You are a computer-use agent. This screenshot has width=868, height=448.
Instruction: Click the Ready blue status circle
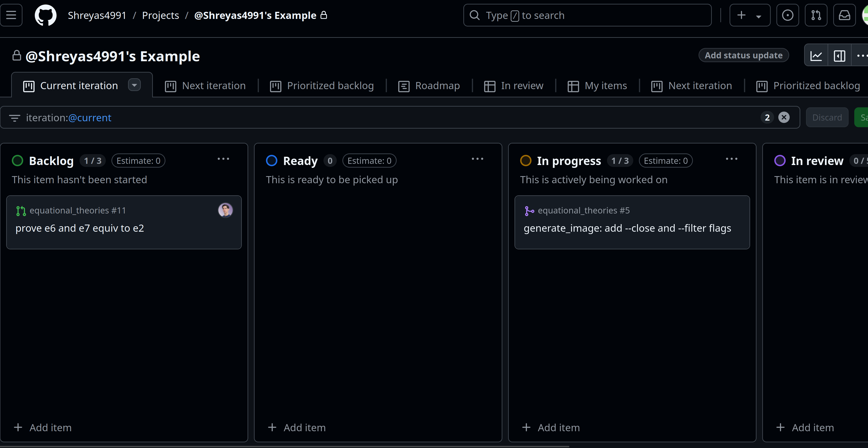272,161
